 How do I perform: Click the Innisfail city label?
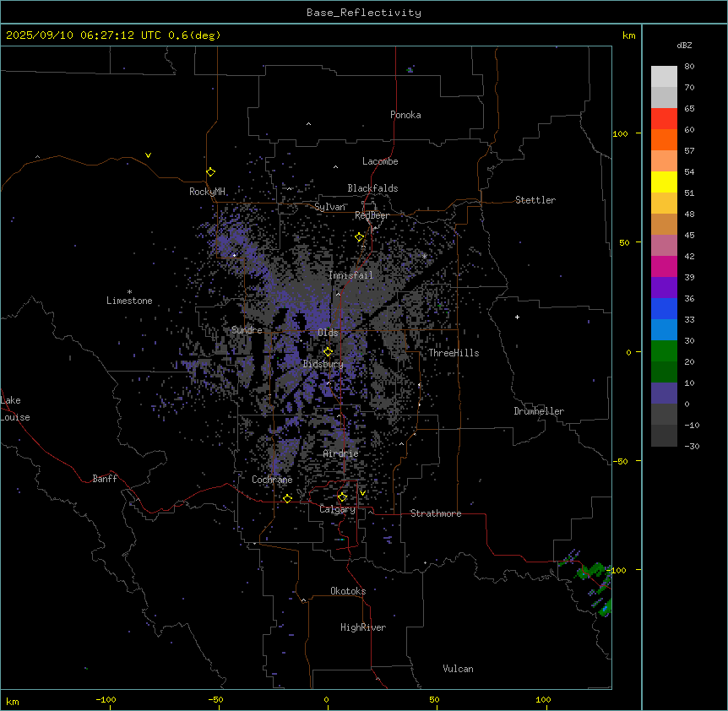[x=350, y=275]
